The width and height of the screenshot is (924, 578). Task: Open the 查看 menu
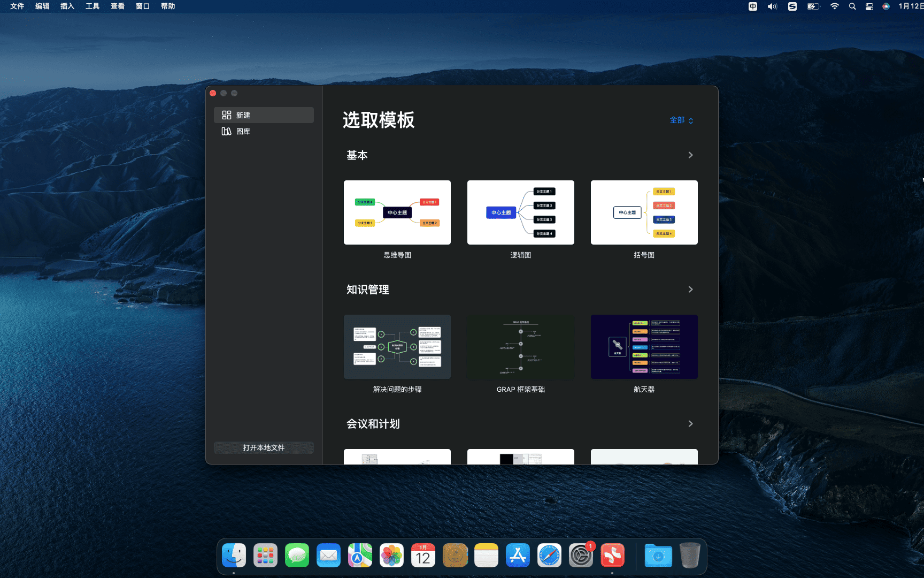point(117,6)
